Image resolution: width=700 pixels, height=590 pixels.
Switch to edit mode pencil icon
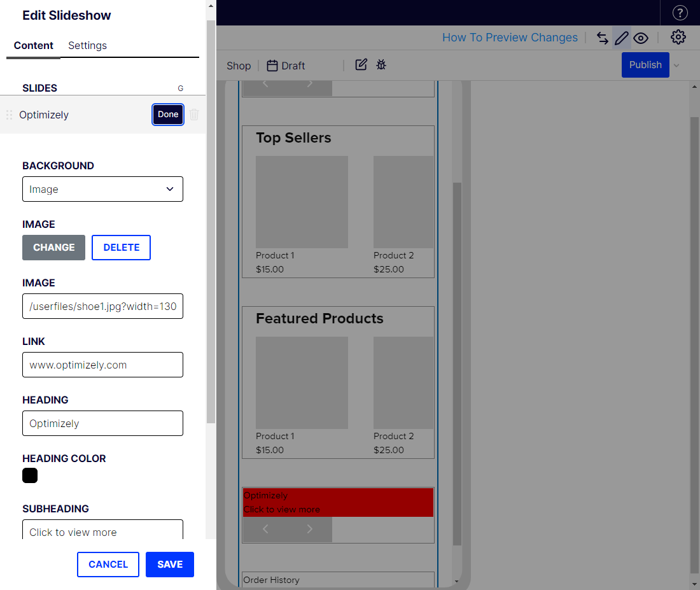click(622, 38)
